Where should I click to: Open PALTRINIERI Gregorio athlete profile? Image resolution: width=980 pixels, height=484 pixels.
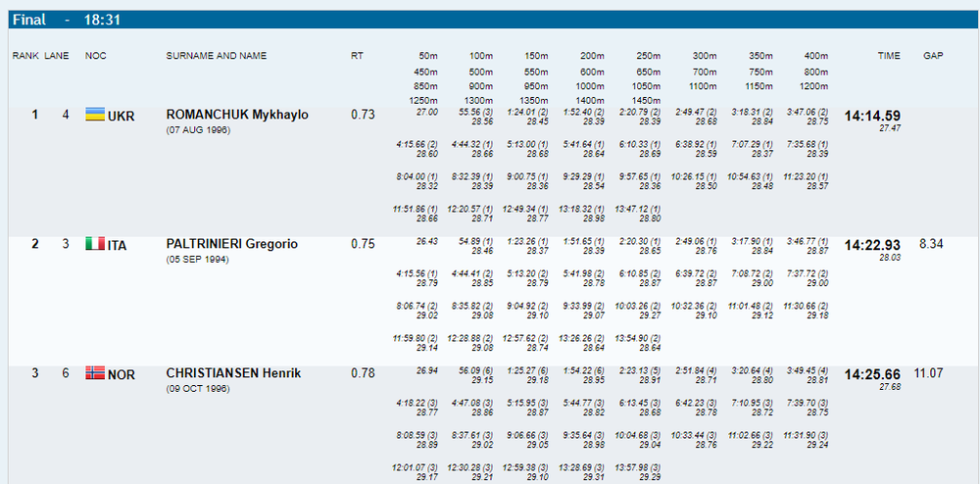[232, 244]
